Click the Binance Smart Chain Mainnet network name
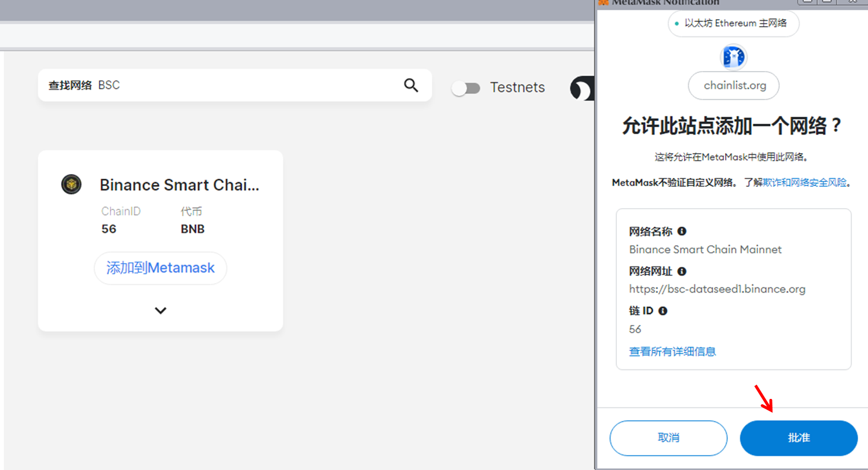The height and width of the screenshot is (470, 868). tap(705, 250)
